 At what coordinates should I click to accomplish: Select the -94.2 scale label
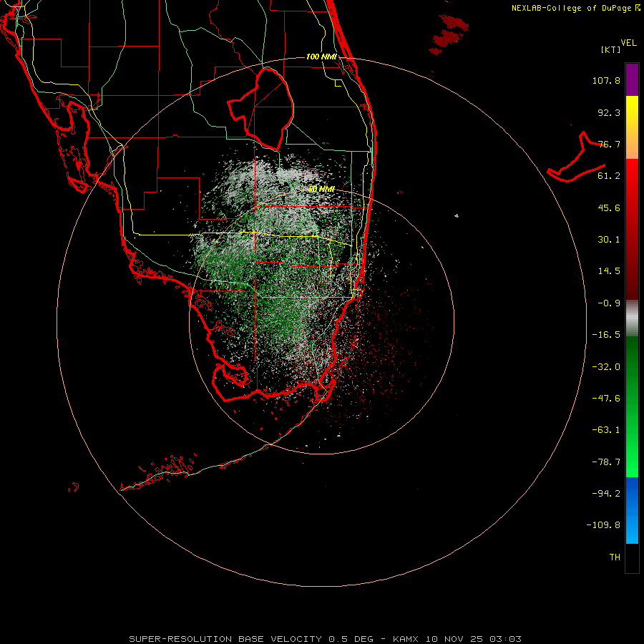[606, 494]
